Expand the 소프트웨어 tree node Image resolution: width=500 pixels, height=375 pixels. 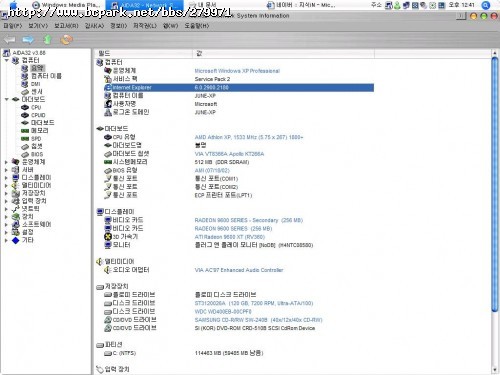[6, 225]
